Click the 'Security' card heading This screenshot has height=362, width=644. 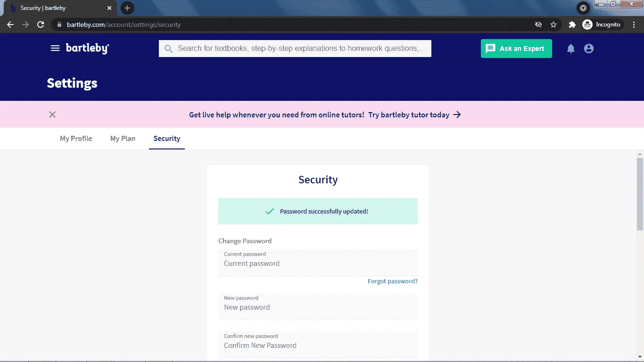(318, 180)
